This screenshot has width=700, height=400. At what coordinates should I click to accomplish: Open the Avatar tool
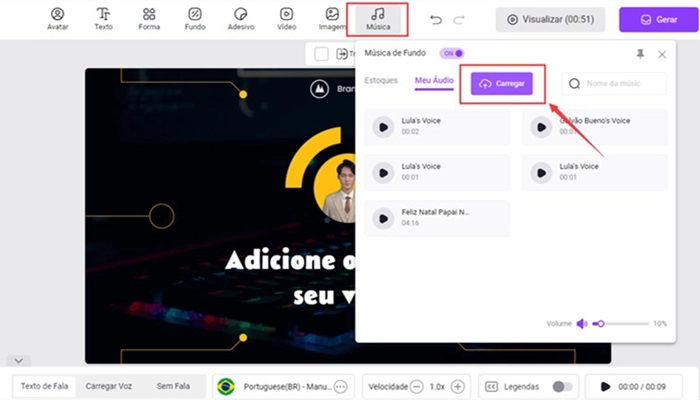[58, 19]
